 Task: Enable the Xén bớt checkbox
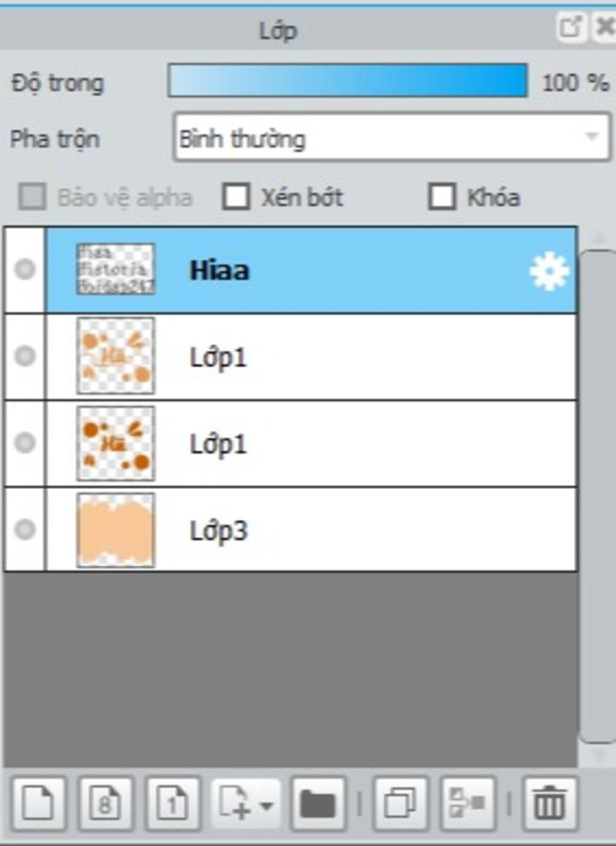pos(236,197)
